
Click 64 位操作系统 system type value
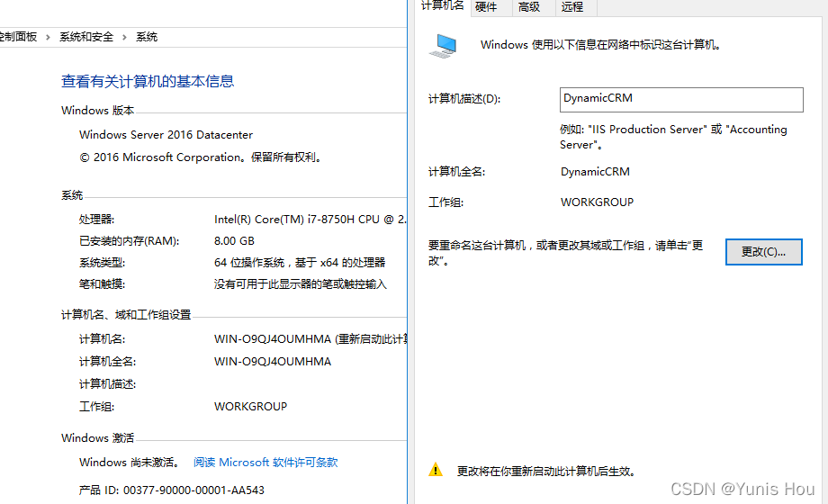[x=300, y=263]
